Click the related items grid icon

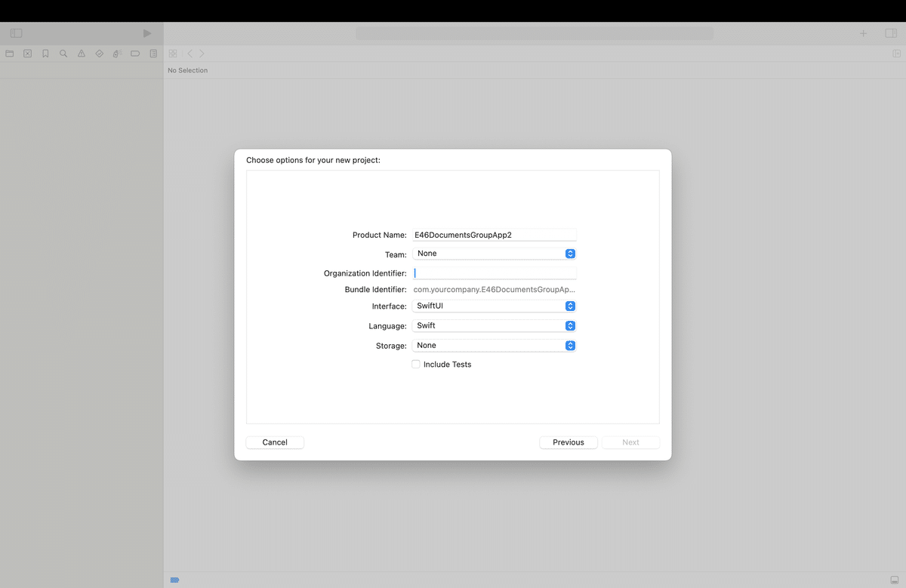(173, 54)
